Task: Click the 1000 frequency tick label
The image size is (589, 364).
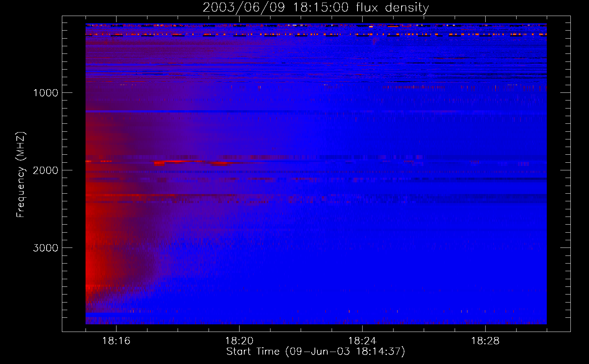Action: click(x=46, y=93)
